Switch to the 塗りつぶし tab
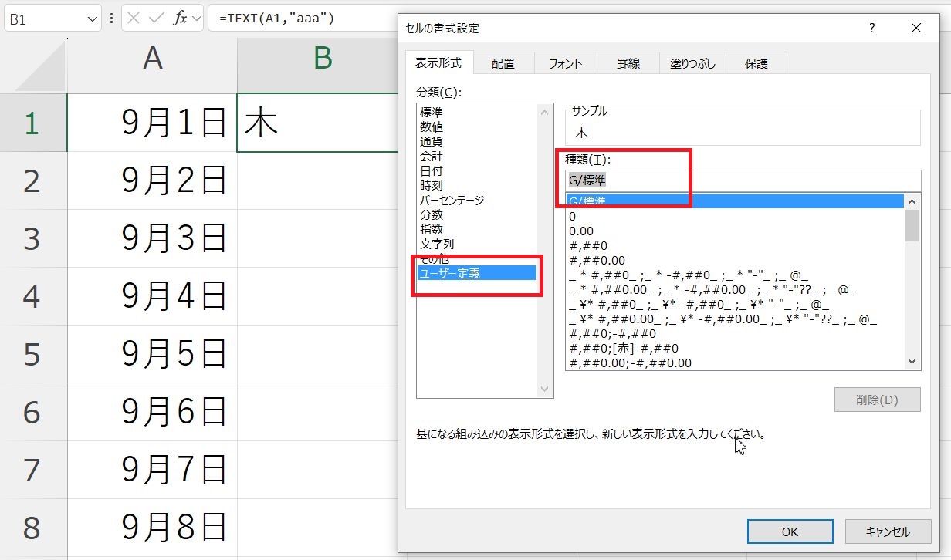This screenshot has width=951, height=560. click(x=693, y=62)
